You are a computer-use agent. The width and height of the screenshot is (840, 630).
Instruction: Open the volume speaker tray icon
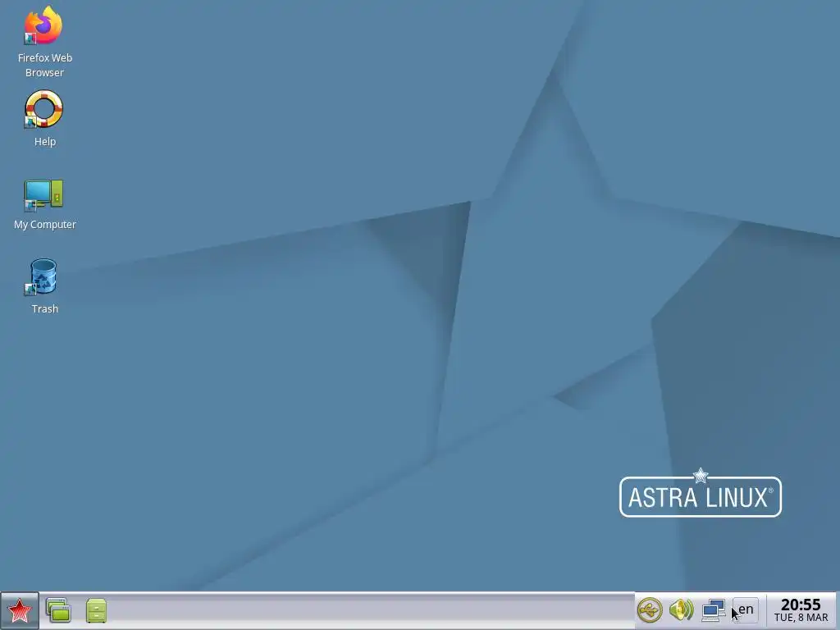click(682, 610)
